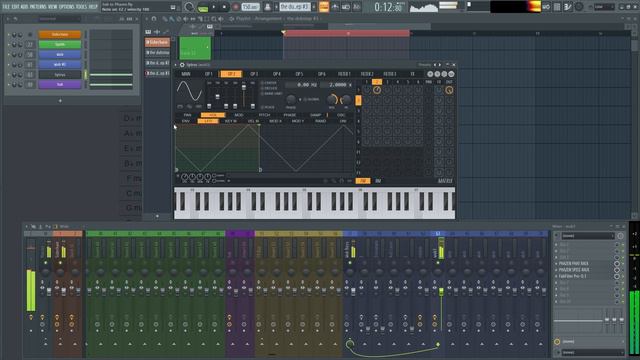Open the TOOLS menu
The width and height of the screenshot is (640, 360).
pyautogui.click(x=81, y=7)
